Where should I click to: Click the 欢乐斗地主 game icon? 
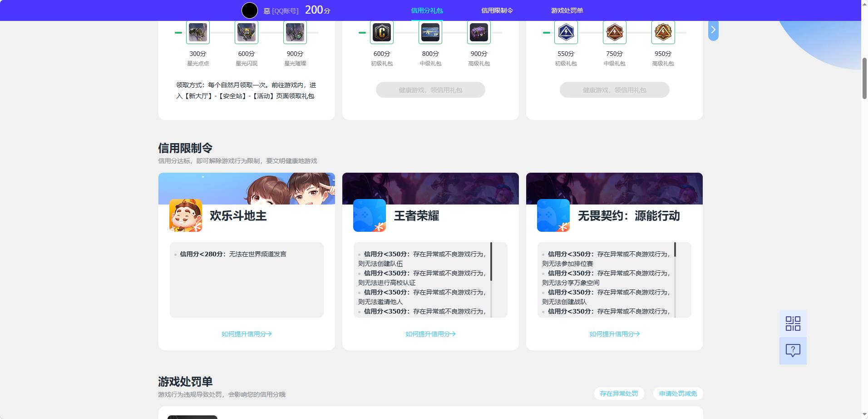point(186,215)
